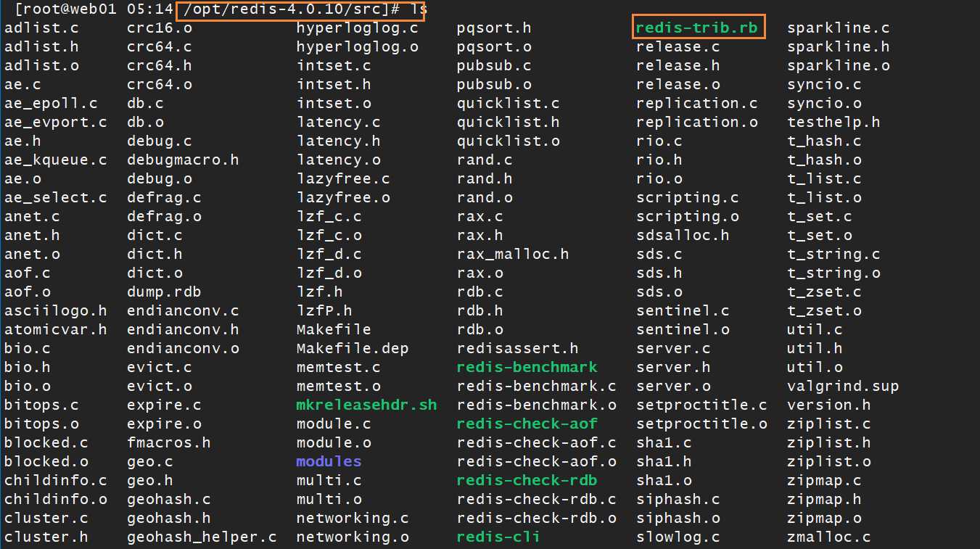Click pubsub.c in the listing
This screenshot has height=549, width=980.
(494, 65)
